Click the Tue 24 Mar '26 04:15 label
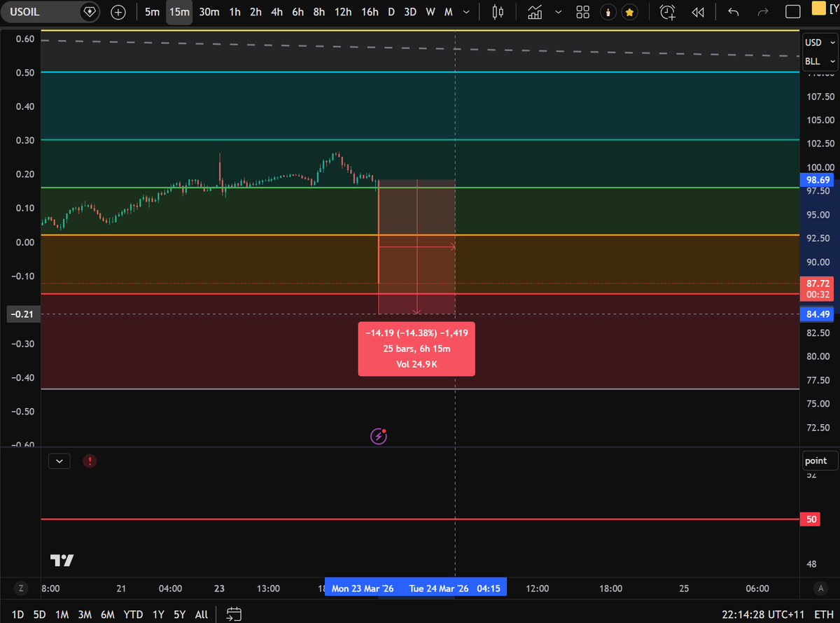Screen dimensions: 840x623 (x=455, y=589)
